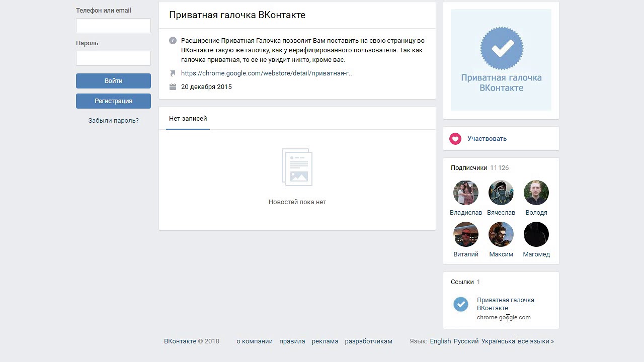
Task: Switch language to Русский
Action: click(x=466, y=341)
